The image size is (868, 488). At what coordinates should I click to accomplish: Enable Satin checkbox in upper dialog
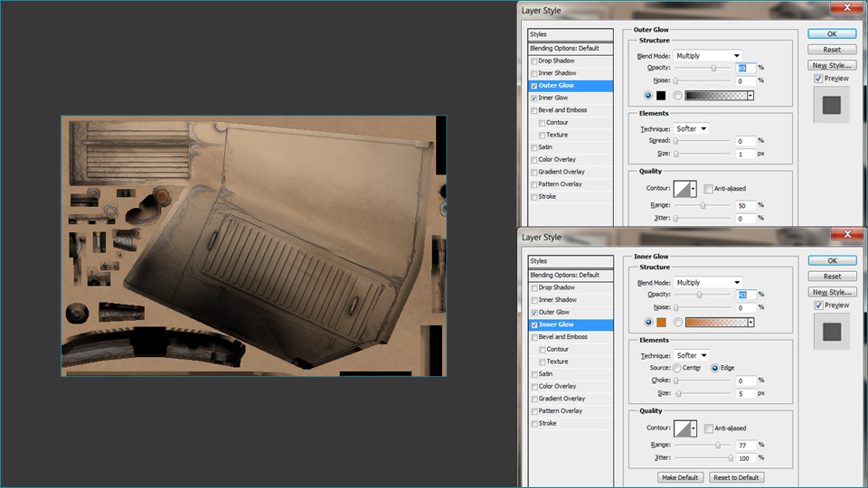[x=534, y=147]
